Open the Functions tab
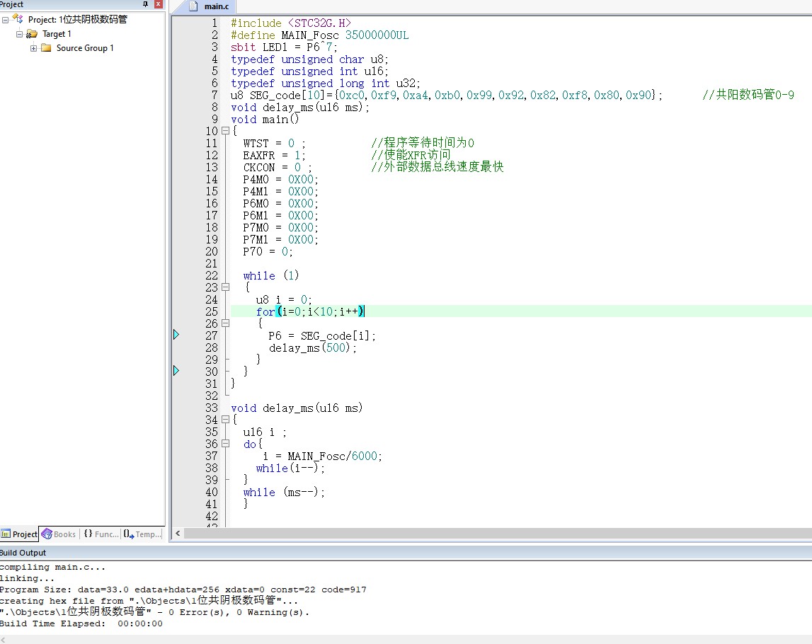The height and width of the screenshot is (644, 812). (x=101, y=534)
